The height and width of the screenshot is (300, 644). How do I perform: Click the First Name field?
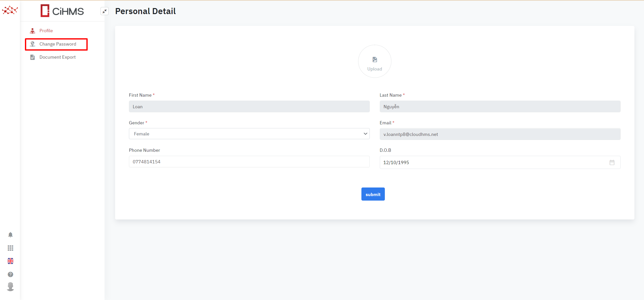click(249, 106)
